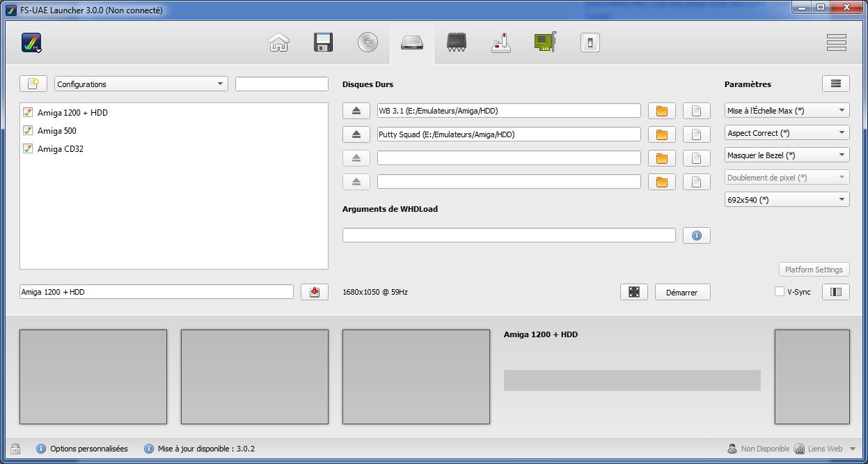The width and height of the screenshot is (868, 464).
Task: Open the home tab icon
Action: click(278, 42)
